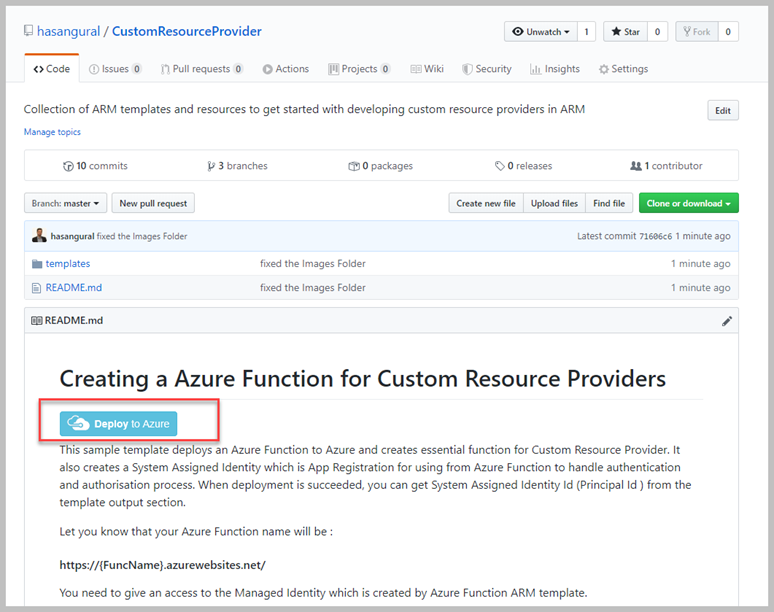Open the Security tab
The image size is (774, 612).
(x=487, y=69)
